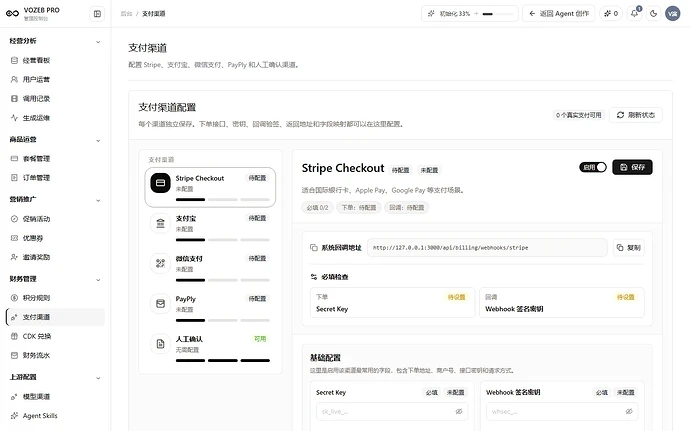Select the 人工确认 channel
The height and width of the screenshot is (431, 690).
click(x=210, y=348)
